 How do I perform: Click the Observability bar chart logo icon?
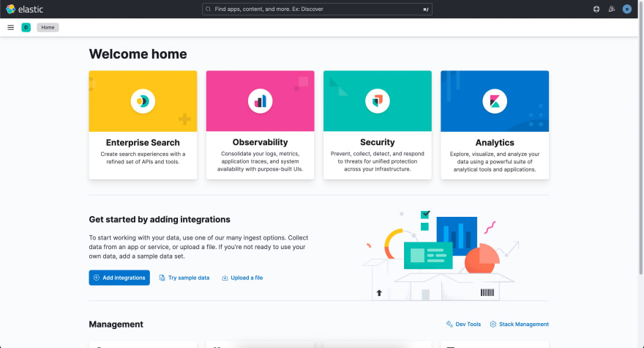260,101
